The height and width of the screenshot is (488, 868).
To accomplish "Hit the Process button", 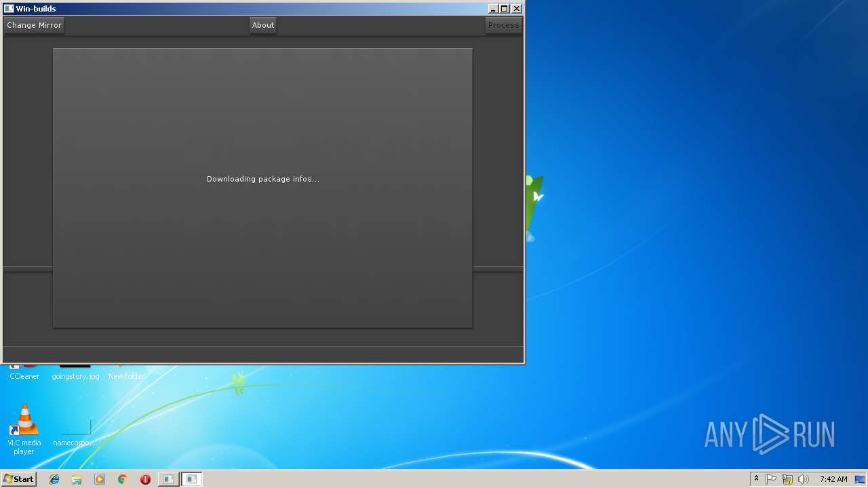I will click(503, 25).
